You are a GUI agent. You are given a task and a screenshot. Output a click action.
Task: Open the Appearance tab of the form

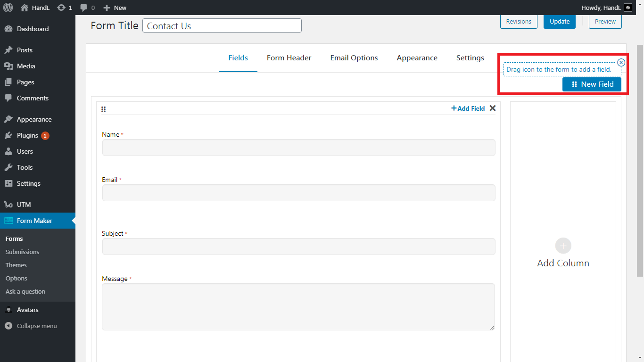point(417,58)
